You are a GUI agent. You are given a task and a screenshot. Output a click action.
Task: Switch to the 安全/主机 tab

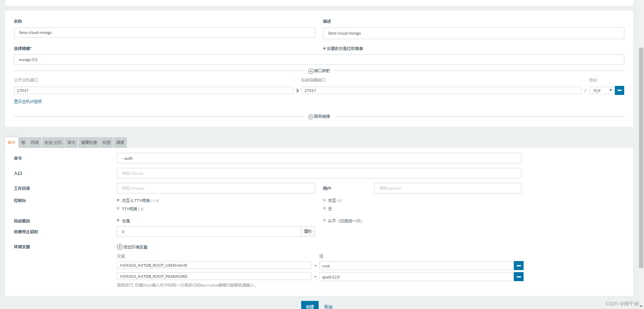tap(53, 143)
